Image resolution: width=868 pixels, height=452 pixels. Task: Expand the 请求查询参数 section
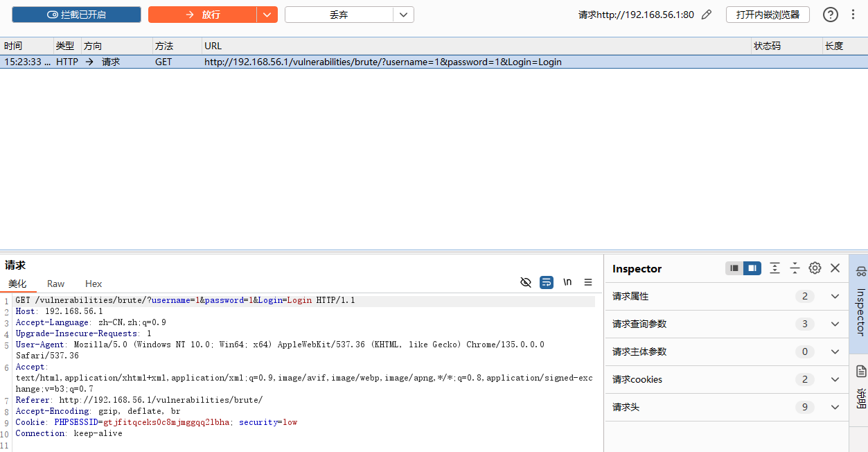[727, 324]
